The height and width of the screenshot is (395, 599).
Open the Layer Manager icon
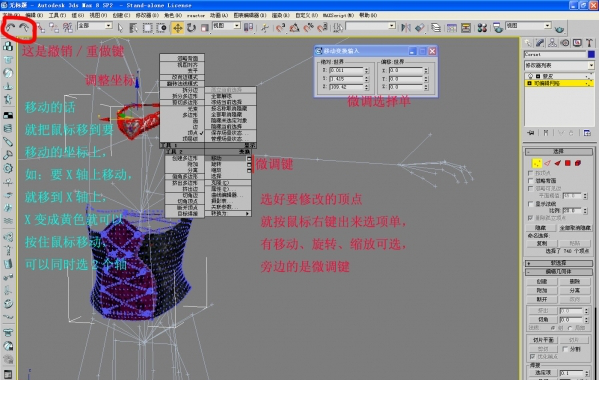tap(436, 28)
